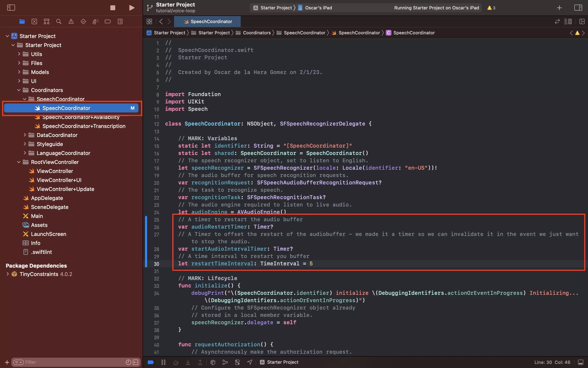Add an editor on the right
Screen dimensions: 588x368
[x=582, y=21]
